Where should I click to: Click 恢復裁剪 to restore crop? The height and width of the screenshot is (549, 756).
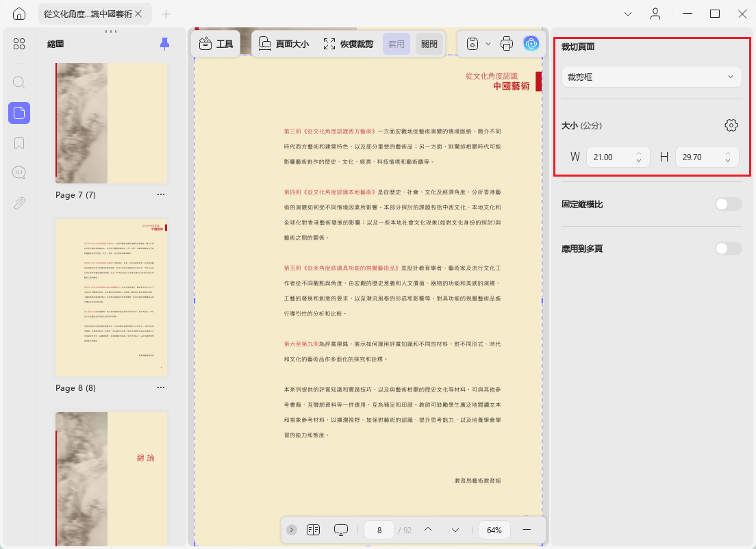point(348,44)
